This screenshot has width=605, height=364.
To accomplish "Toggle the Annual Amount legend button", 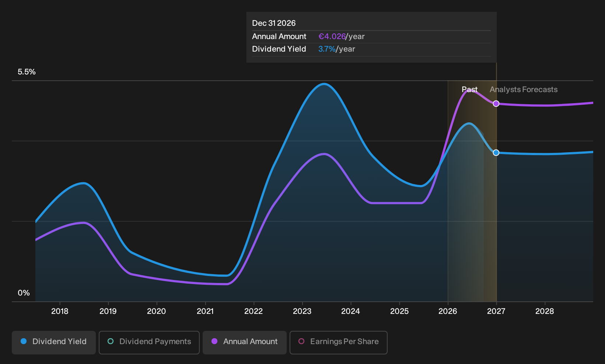I will [x=245, y=342].
